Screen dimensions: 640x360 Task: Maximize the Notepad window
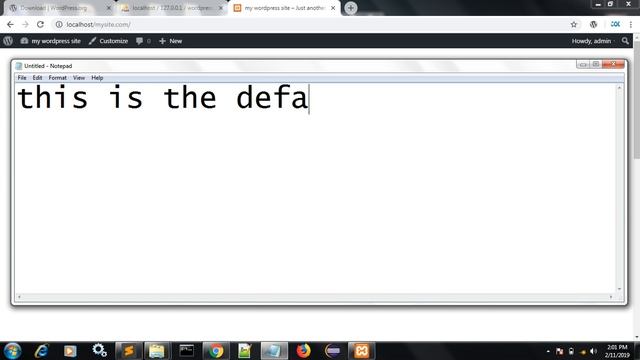pyautogui.click(x=596, y=64)
